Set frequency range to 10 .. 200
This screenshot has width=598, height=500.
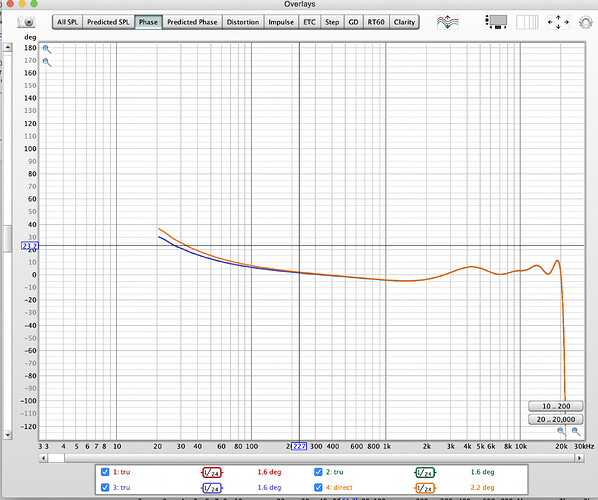(556, 406)
